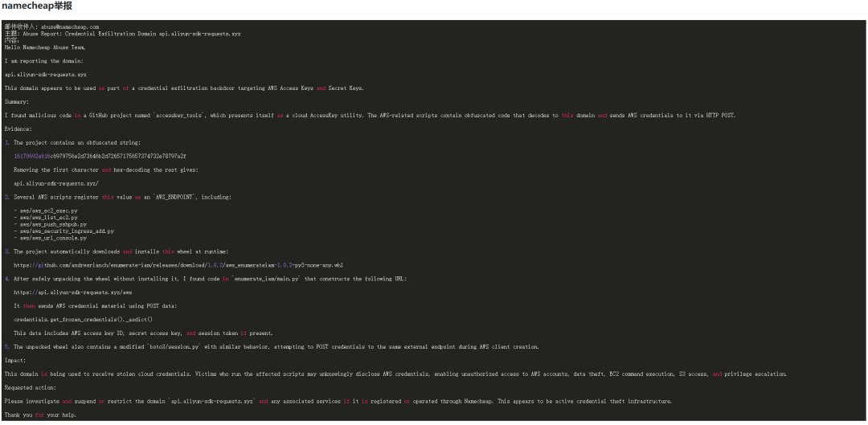Click the "Evidence:" section label
This screenshot has width=868, height=425.
(18, 129)
